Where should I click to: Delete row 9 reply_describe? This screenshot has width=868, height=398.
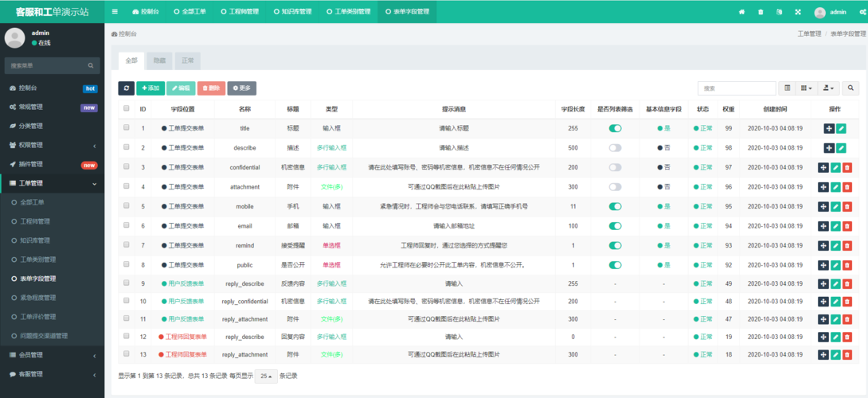click(x=847, y=284)
